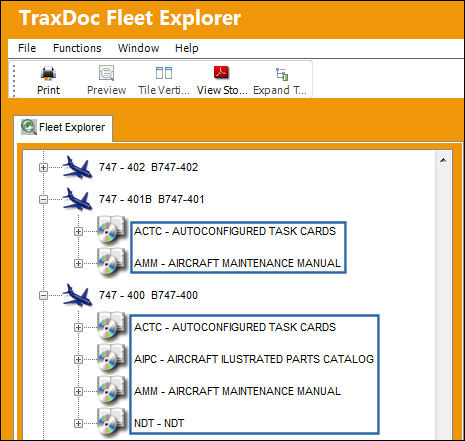
Task: Click the disc icon for ACTC under 747 - 400
Action: [111, 326]
